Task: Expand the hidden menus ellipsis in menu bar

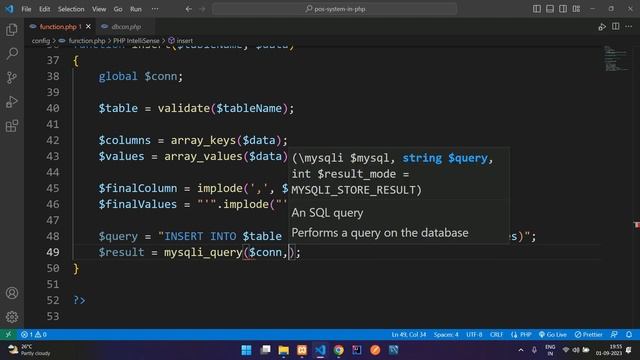Action: (155, 9)
